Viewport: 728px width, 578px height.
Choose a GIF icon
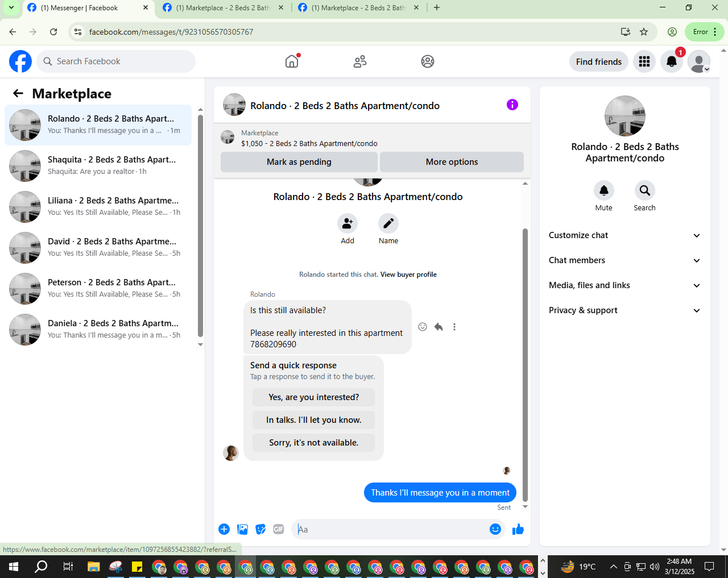point(279,529)
